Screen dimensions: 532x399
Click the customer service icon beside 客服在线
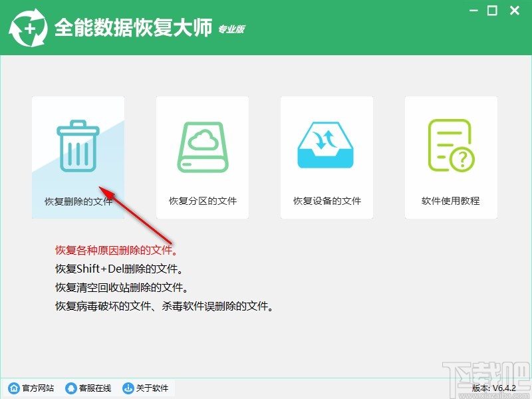pyautogui.click(x=71, y=388)
